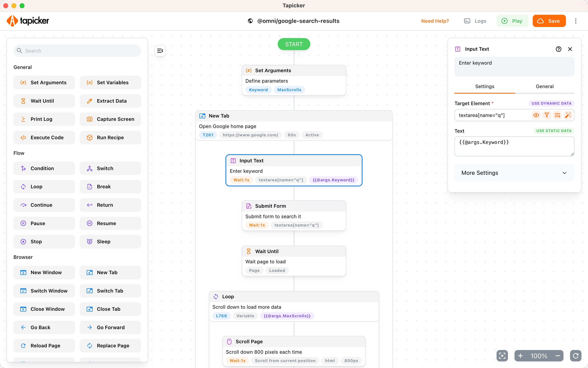Add the Reload Page browser action

44,346
